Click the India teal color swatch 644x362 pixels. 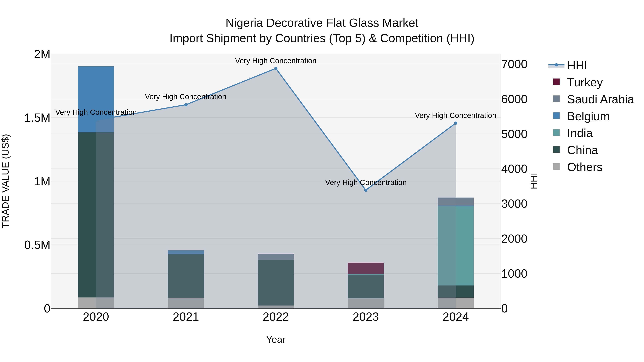pyautogui.click(x=556, y=133)
